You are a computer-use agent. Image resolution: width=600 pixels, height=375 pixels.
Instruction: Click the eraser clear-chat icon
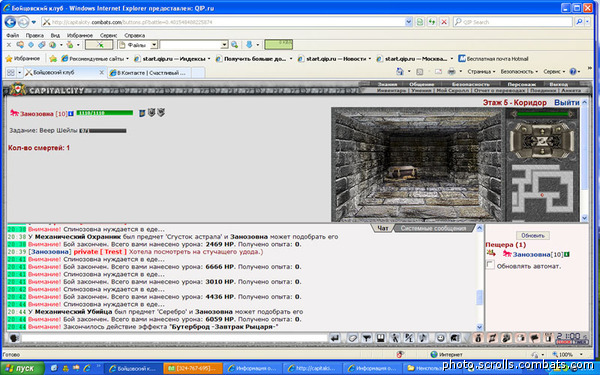pyautogui.click(x=353, y=338)
